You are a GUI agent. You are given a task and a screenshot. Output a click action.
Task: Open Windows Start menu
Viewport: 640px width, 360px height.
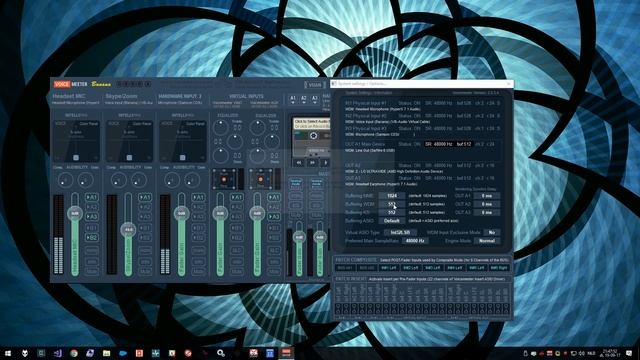point(8,353)
